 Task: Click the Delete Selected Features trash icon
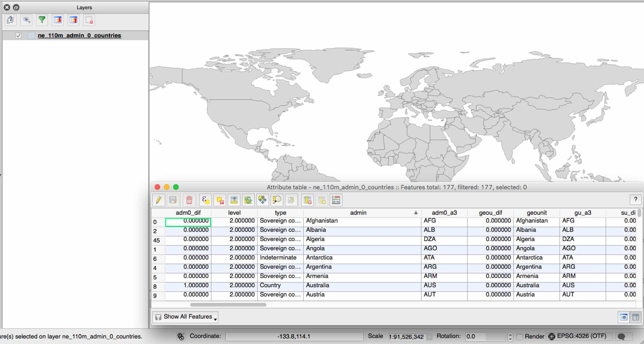pyautogui.click(x=189, y=200)
